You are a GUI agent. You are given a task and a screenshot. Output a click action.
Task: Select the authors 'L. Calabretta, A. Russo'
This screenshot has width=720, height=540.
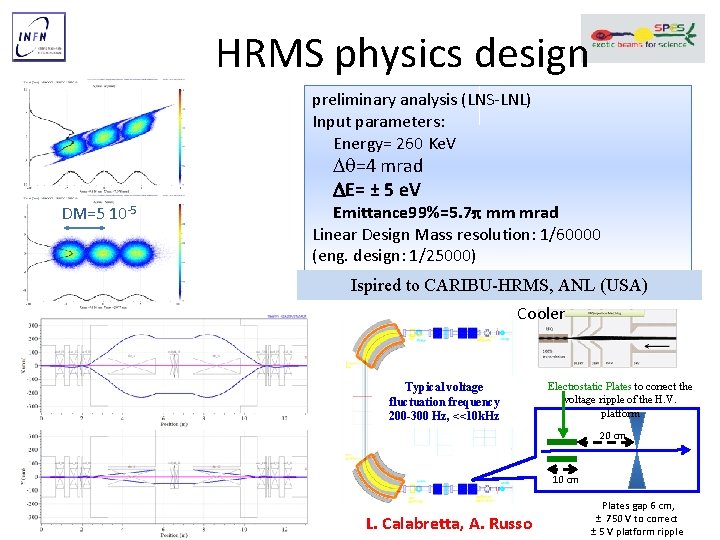449,523
